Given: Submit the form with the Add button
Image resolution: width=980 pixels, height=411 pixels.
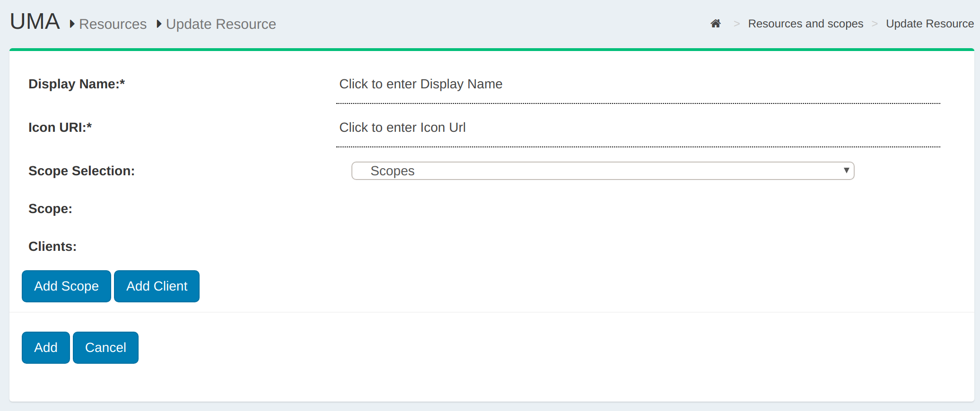Looking at the screenshot, I should tap(46, 348).
